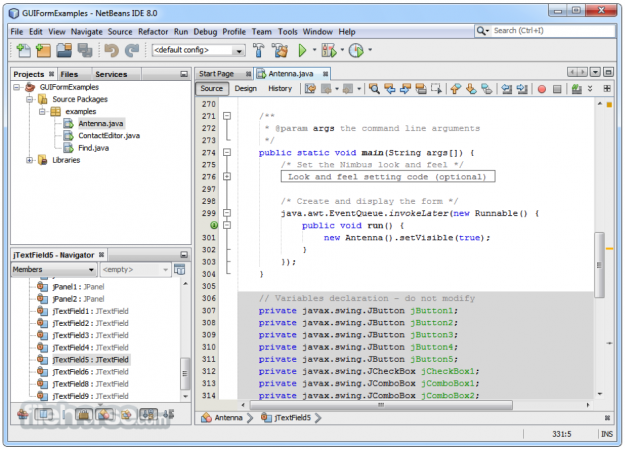Build the project with the hammer icon
This screenshot has height=450, width=625.
coord(258,50)
